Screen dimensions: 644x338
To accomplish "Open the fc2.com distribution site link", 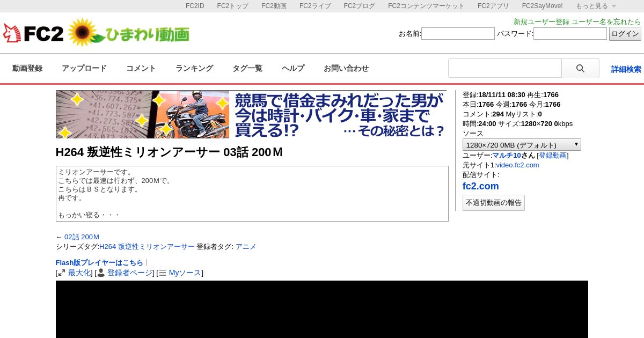I will (481, 186).
